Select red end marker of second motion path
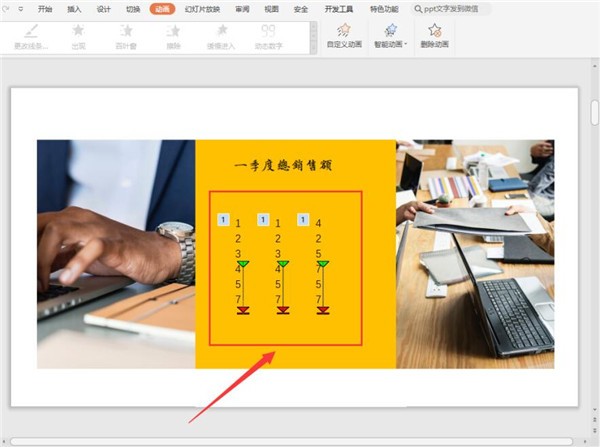600x447 pixels. coord(283,310)
